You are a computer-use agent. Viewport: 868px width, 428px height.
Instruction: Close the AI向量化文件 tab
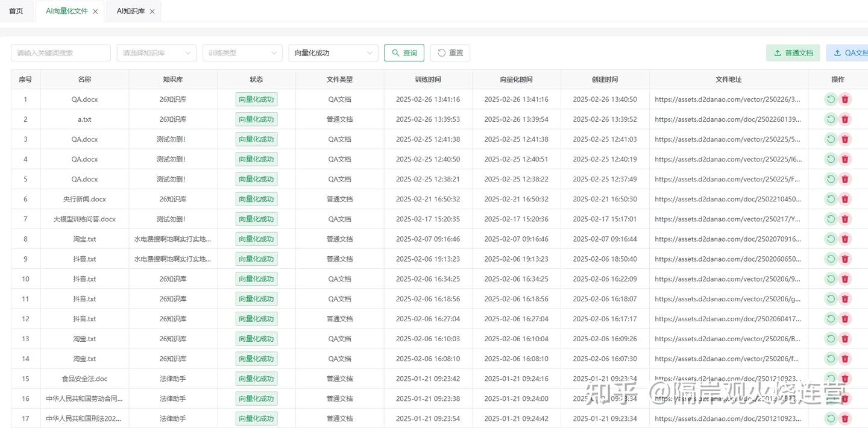pyautogui.click(x=95, y=10)
